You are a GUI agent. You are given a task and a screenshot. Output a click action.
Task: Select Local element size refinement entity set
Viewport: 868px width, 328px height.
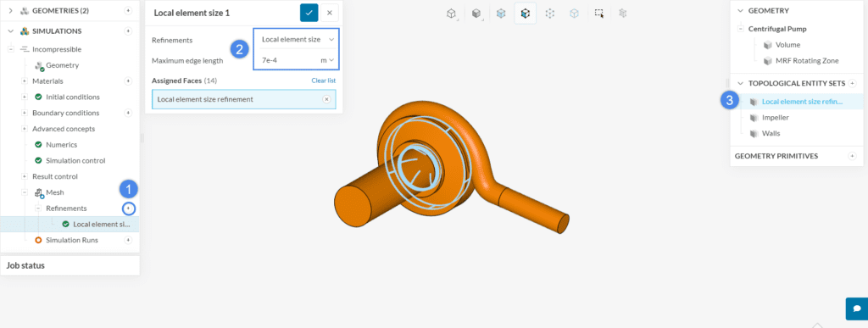[x=802, y=102]
